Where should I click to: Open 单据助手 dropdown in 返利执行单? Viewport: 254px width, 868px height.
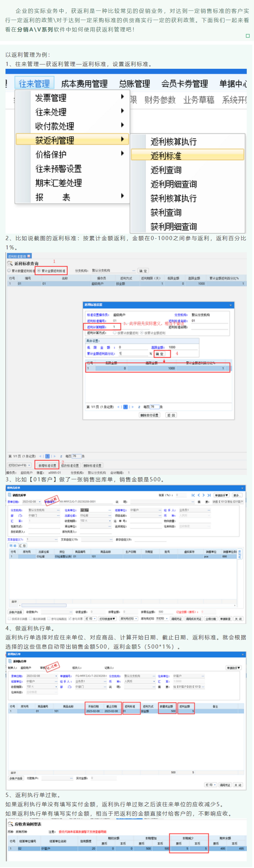233,668
